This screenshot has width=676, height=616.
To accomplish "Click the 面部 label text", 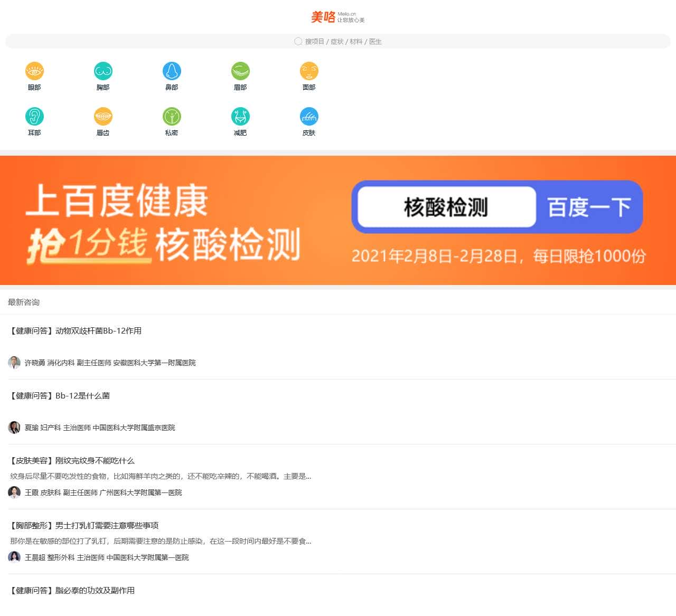I will [x=309, y=88].
